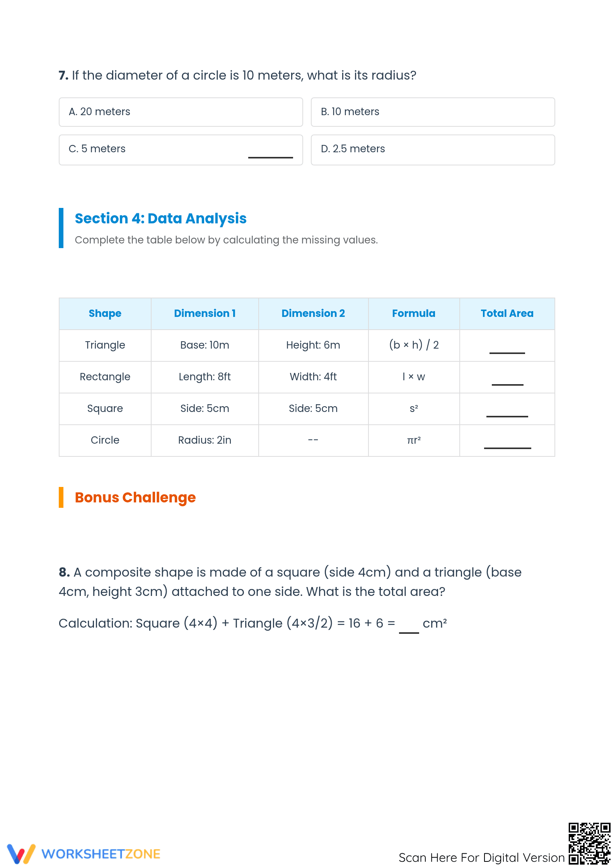Select answer A. 20 meters
Image resolution: width=614 pixels, height=868 pixels.
(x=181, y=112)
